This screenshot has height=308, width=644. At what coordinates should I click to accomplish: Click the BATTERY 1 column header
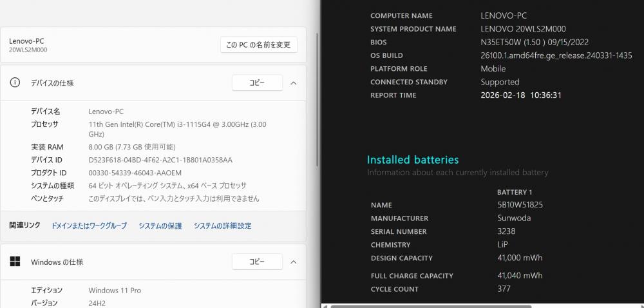[x=514, y=192]
